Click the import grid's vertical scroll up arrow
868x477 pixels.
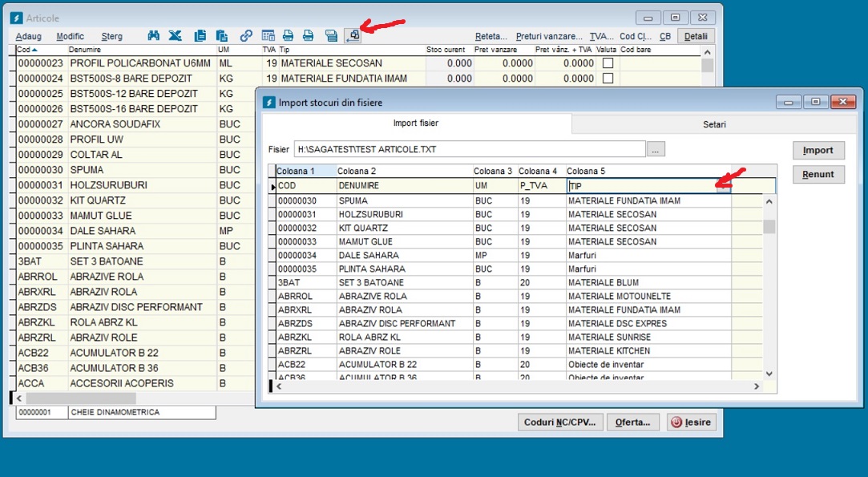pos(769,202)
